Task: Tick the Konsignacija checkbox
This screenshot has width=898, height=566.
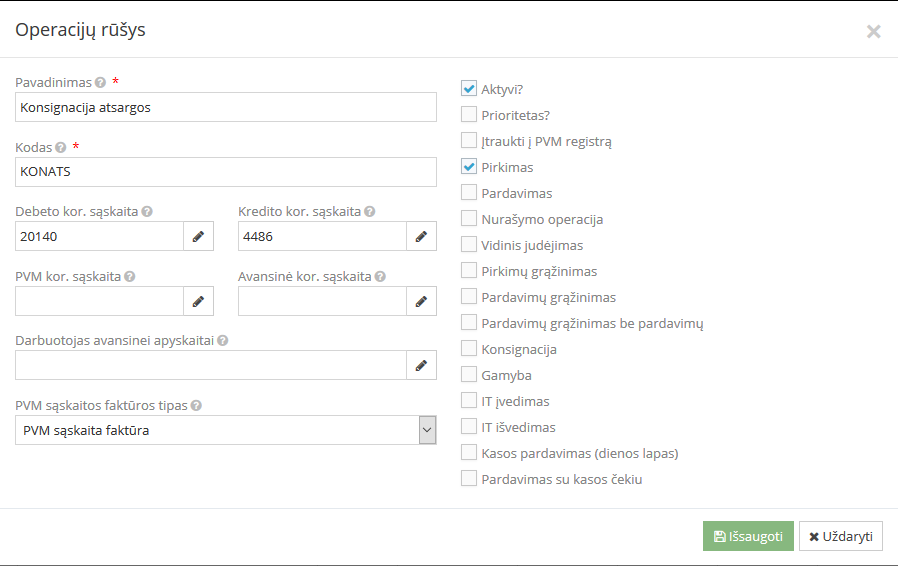Action: pos(469,349)
